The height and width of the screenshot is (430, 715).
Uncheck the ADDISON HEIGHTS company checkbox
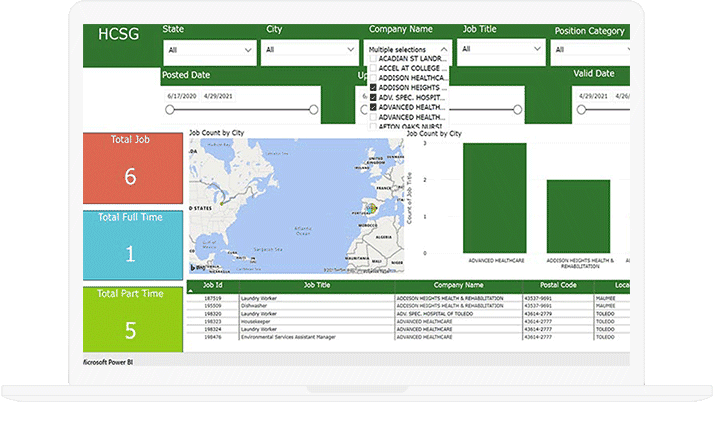pyautogui.click(x=373, y=88)
